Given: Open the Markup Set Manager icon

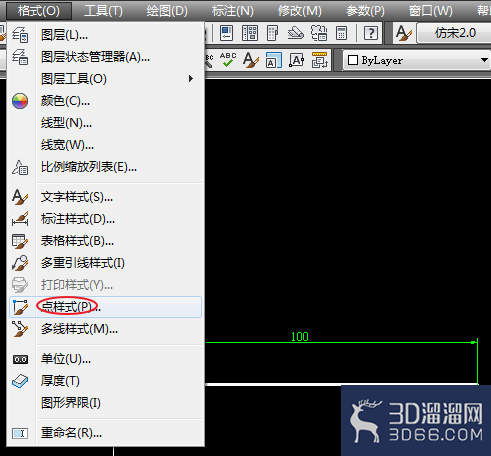Looking at the screenshot, I should click(x=319, y=33).
